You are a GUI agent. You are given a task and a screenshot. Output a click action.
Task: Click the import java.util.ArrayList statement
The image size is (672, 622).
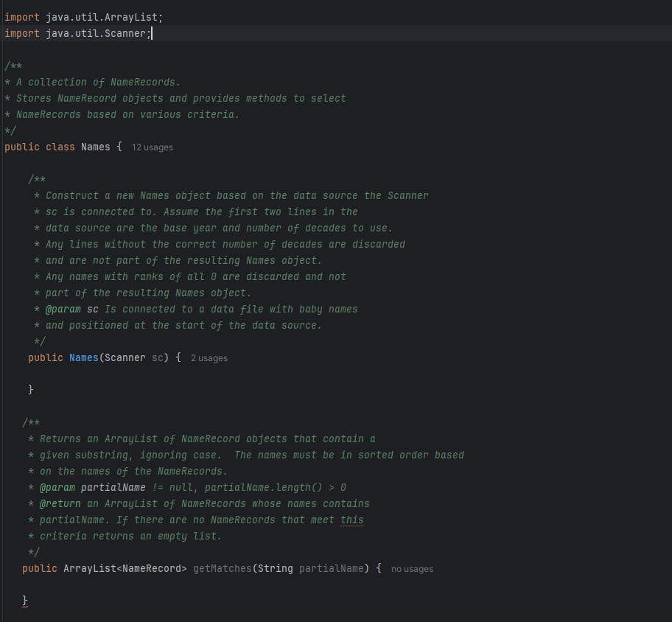tap(85, 16)
